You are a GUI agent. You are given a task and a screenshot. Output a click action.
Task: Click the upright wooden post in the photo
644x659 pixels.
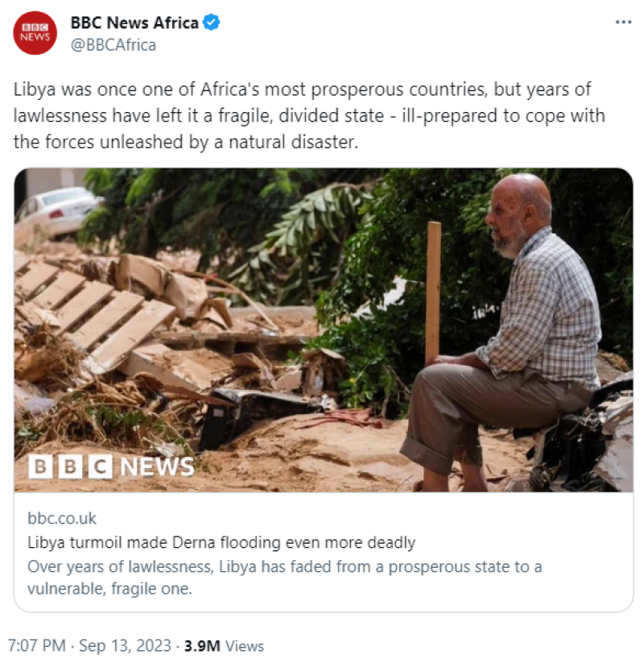[x=433, y=290]
